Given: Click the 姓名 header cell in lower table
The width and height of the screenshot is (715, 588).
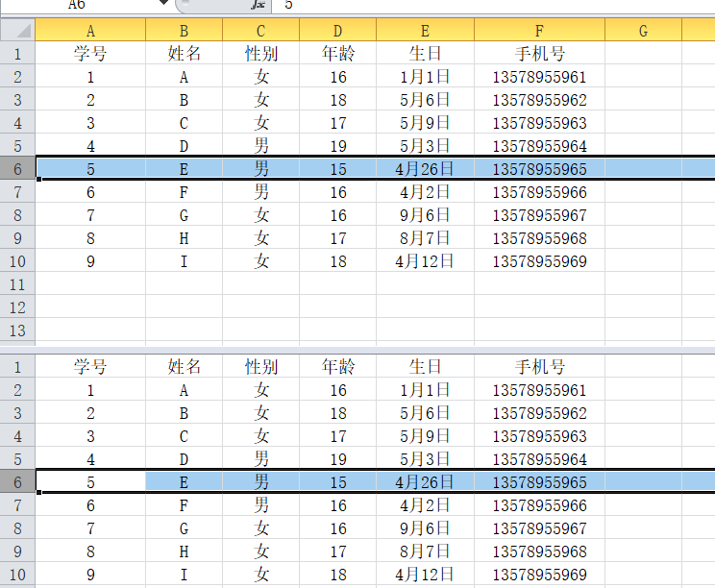Looking at the screenshot, I should (184, 367).
